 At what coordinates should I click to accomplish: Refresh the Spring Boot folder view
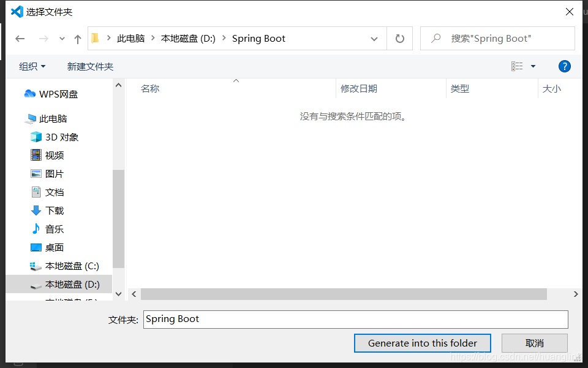tap(400, 38)
